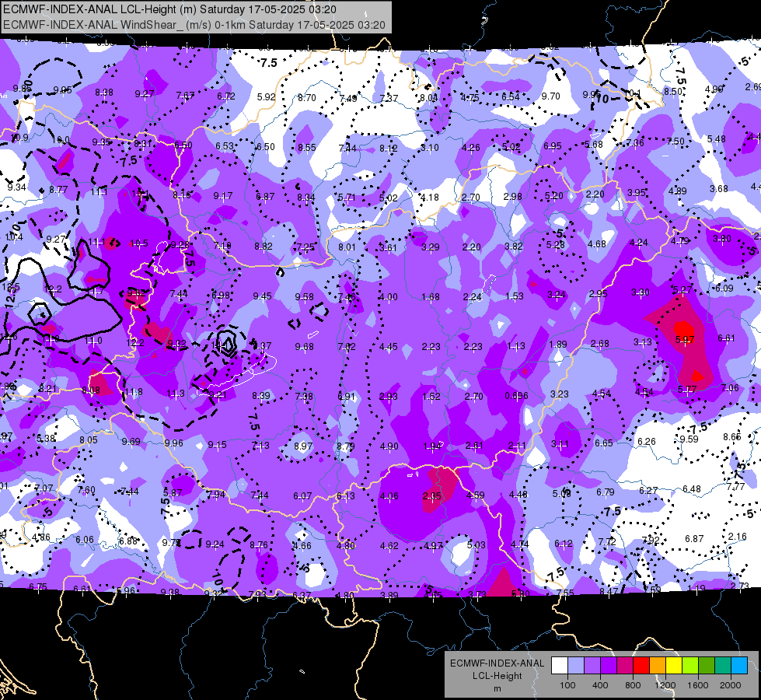The image size is (761, 700).
Task: Select the dark green legend swatch after 1600
Action: coord(707,666)
